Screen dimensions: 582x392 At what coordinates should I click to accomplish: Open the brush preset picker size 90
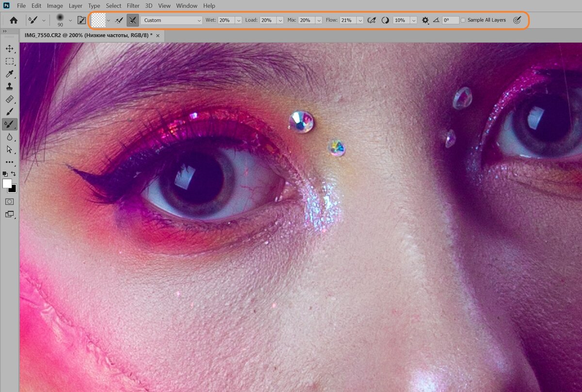[64, 20]
